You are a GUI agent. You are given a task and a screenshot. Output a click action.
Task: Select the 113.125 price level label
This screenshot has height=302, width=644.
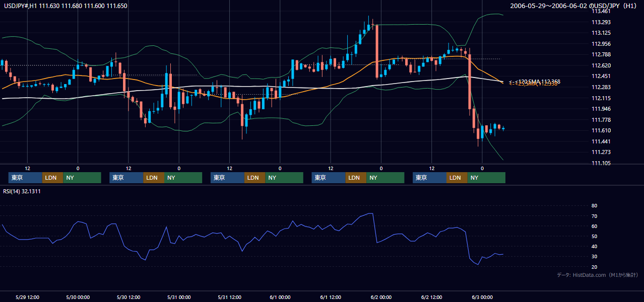click(601, 33)
